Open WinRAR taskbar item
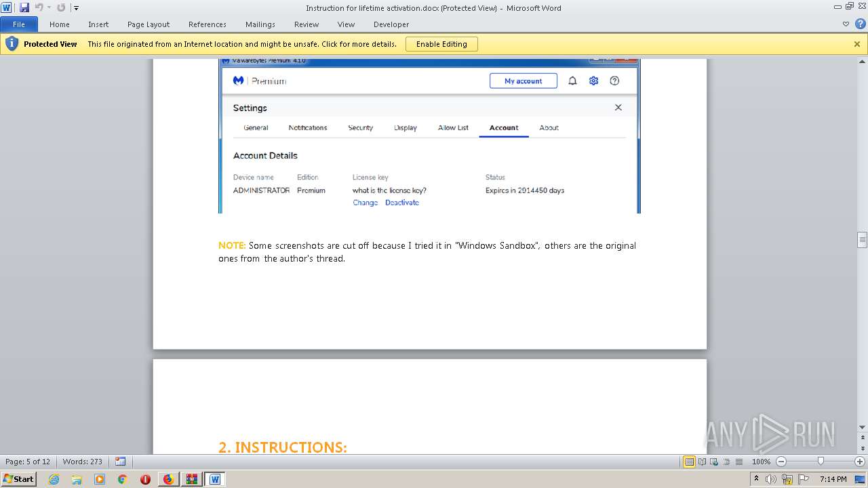Viewport: 868px width, 488px height. [191, 479]
